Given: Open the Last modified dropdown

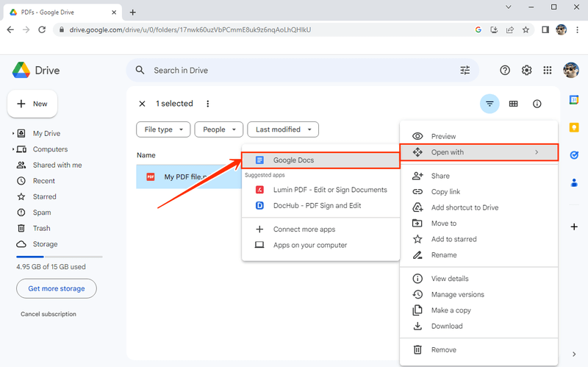Looking at the screenshot, I should point(283,129).
